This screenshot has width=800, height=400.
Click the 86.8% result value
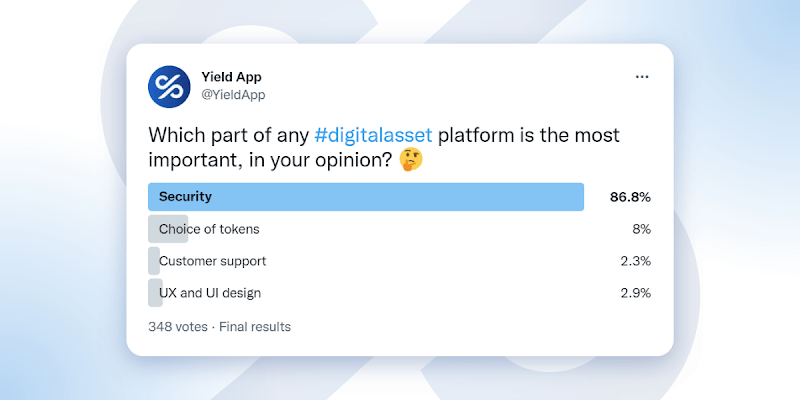630,197
